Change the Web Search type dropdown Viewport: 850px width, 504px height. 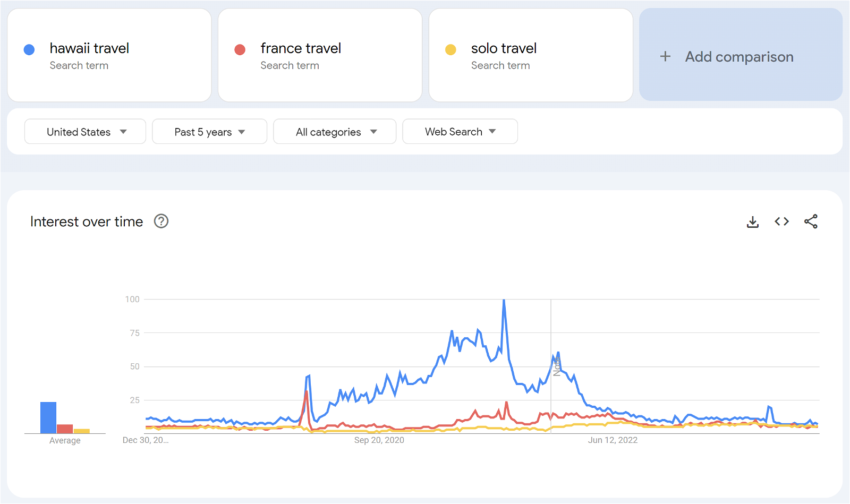click(460, 132)
